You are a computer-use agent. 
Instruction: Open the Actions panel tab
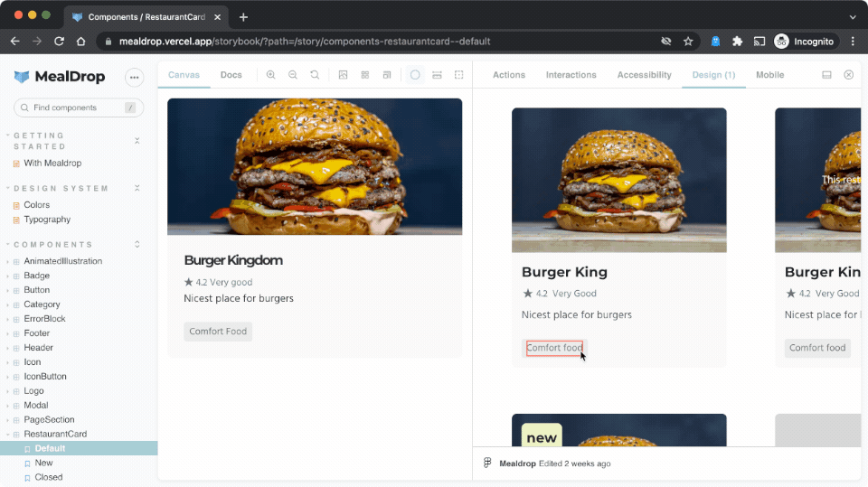509,75
